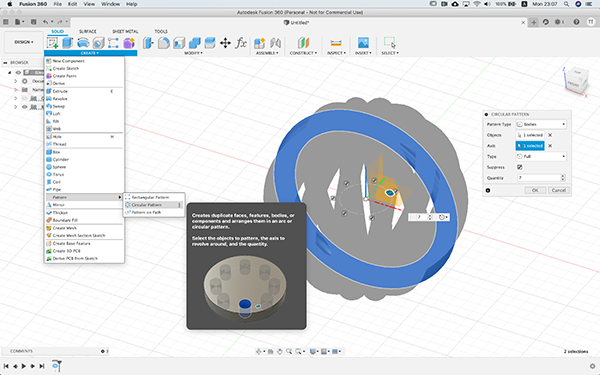Choose Boundary Fill in the Create menu
The image size is (600, 375).
(x=84, y=220)
